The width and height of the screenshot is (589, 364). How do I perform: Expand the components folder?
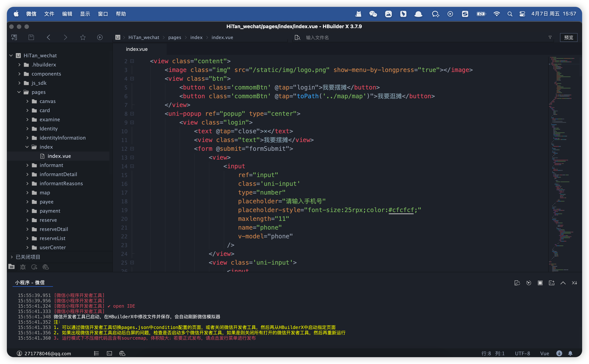coord(19,74)
